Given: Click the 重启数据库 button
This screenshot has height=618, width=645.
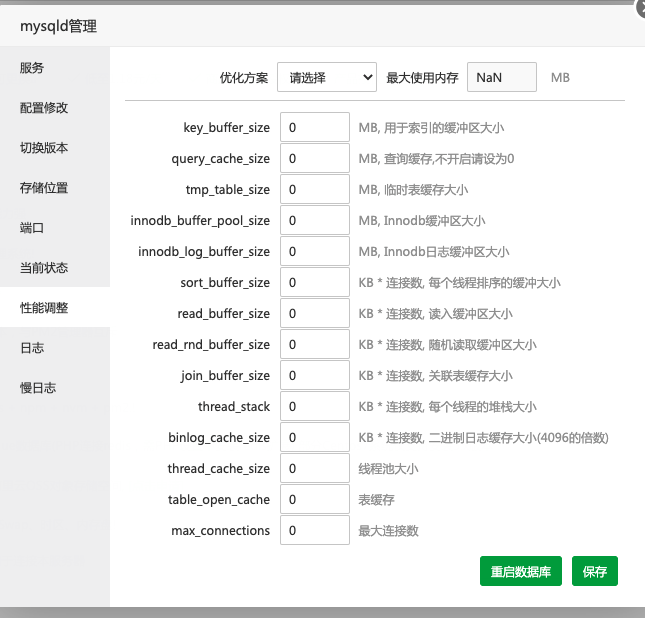Looking at the screenshot, I should click(x=521, y=571).
